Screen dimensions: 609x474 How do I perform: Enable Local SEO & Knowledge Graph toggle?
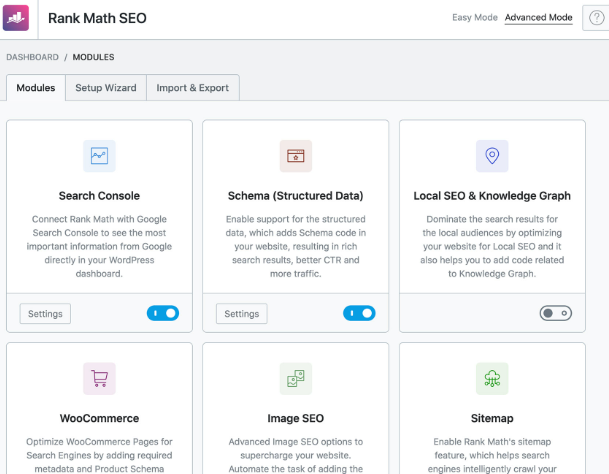pos(555,313)
